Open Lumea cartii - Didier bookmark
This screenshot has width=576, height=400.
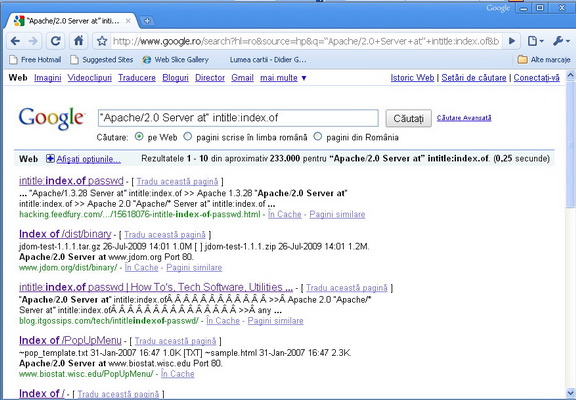268,60
